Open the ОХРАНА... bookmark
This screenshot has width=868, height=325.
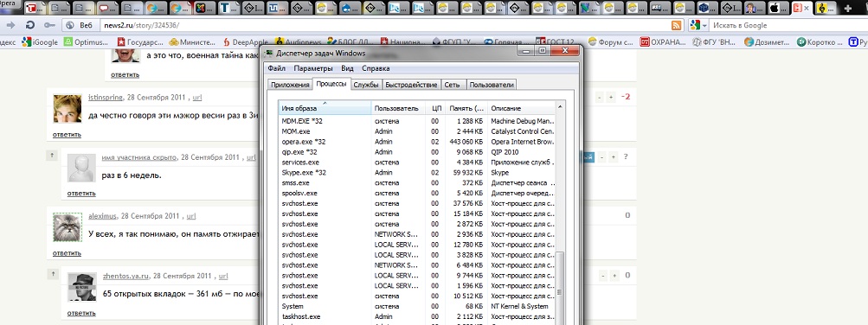663,42
